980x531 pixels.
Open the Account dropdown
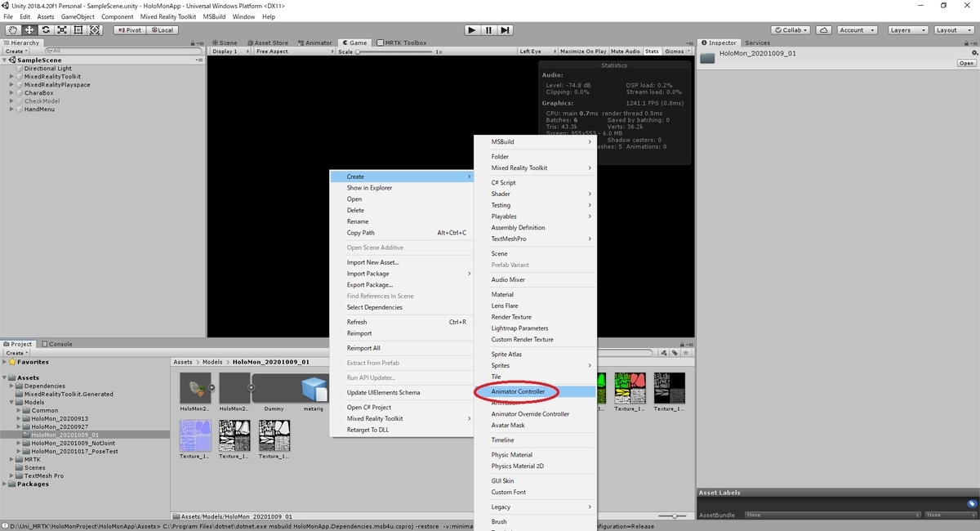pos(857,29)
